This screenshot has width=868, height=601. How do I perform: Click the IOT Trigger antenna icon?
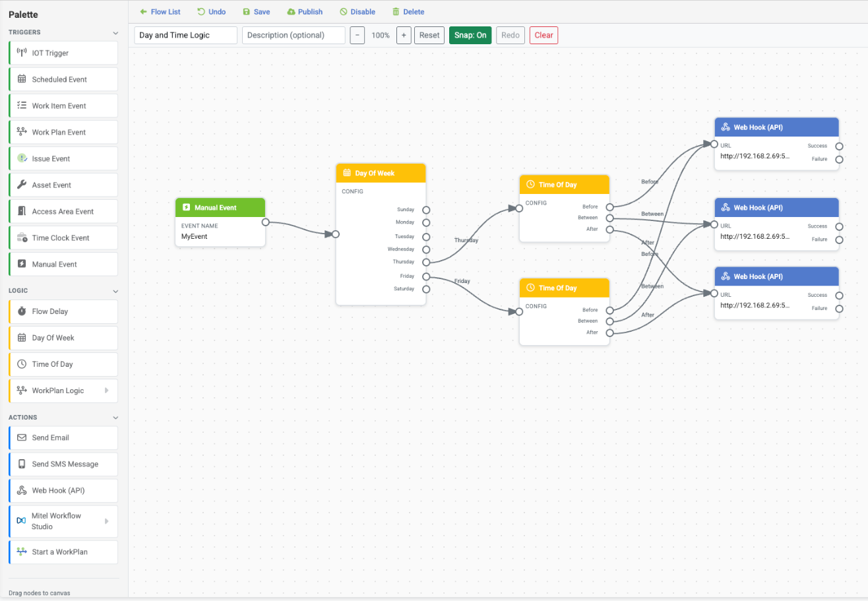click(22, 53)
